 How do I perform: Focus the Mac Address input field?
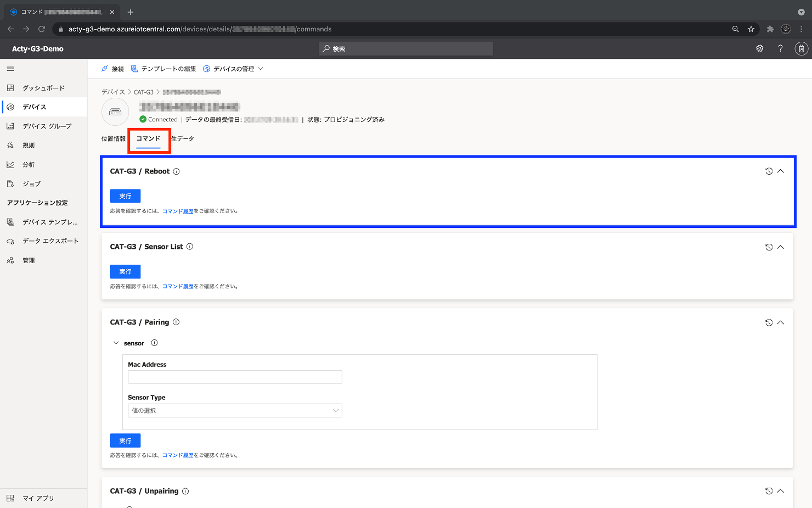pyautogui.click(x=235, y=377)
